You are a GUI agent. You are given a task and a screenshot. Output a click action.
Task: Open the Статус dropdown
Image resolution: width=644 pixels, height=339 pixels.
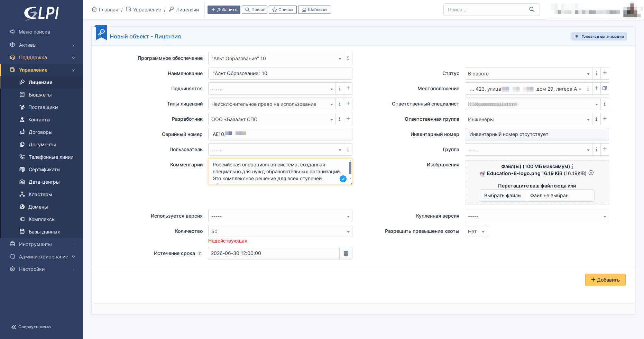[x=528, y=74]
